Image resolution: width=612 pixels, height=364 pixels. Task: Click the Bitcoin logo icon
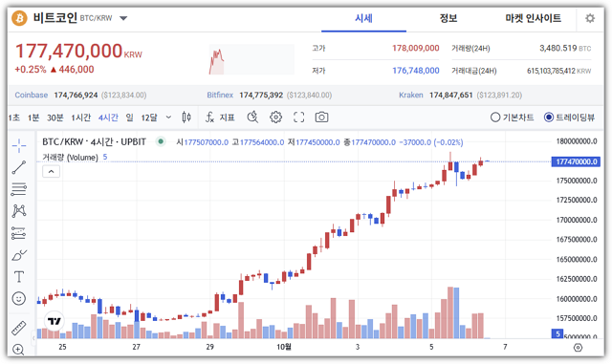[19, 18]
